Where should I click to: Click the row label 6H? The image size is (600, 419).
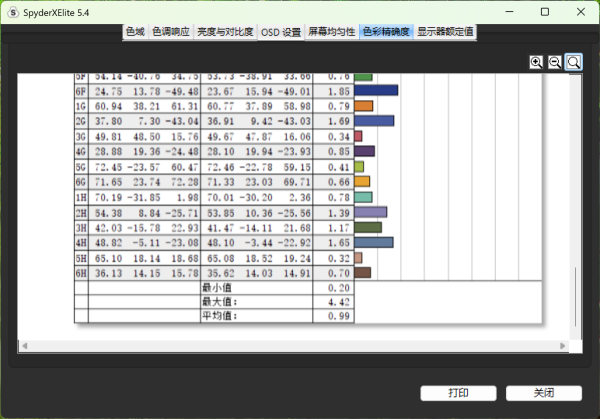[x=81, y=274]
